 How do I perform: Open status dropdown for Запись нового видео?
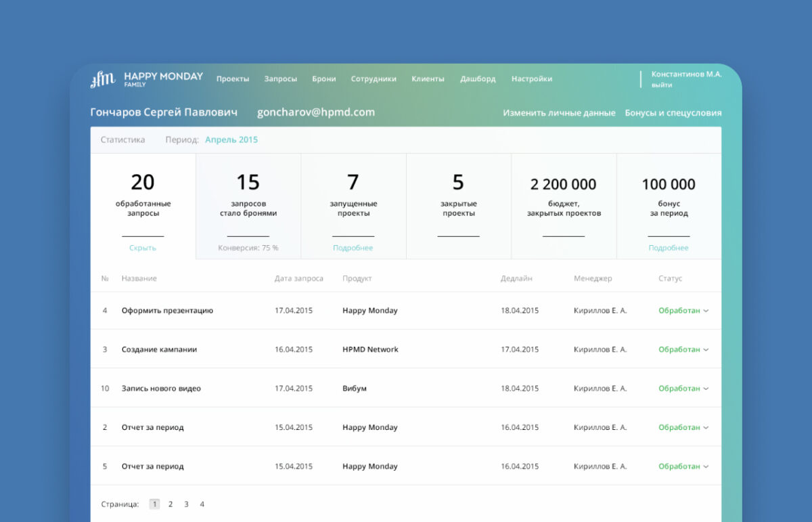click(683, 389)
